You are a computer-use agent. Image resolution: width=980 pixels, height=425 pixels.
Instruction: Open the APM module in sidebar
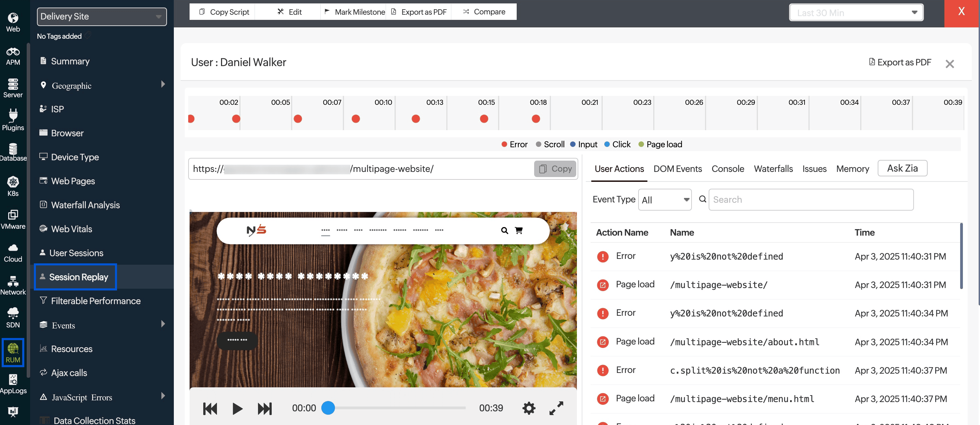point(13,56)
